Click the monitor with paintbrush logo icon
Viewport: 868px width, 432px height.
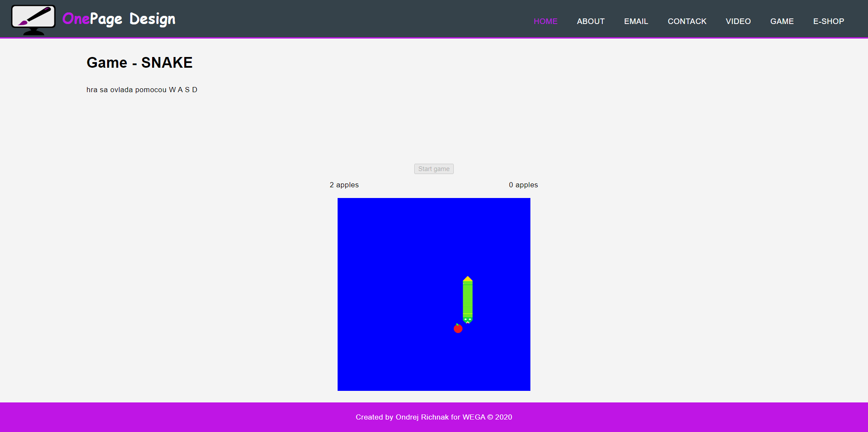(x=33, y=19)
